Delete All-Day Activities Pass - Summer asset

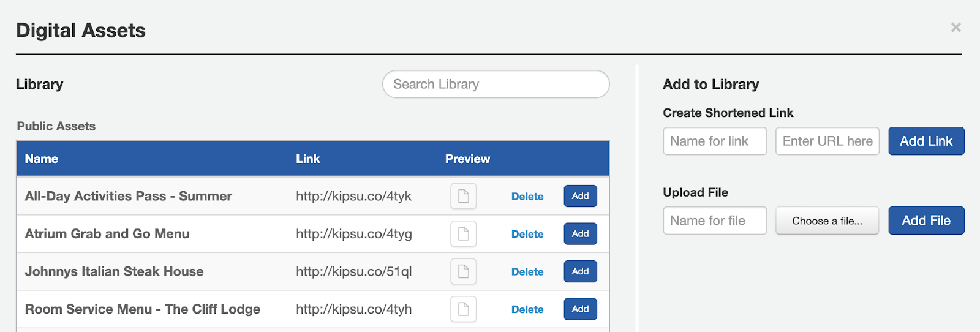[x=527, y=197]
